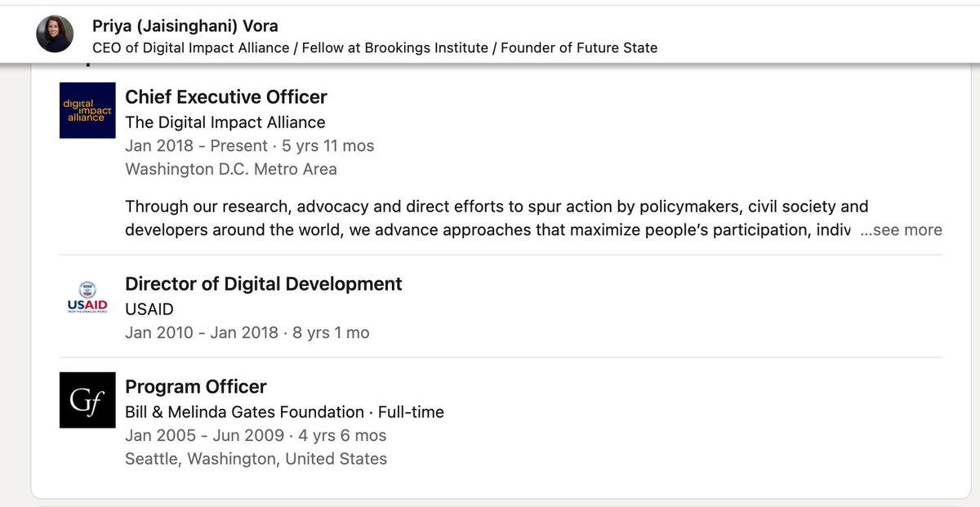Click the Jan 2005 - Jun 2009 duration
980x507 pixels.
204,436
